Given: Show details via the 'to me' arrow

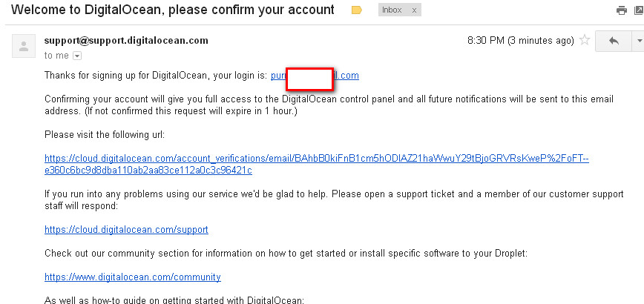Looking at the screenshot, I should [77, 56].
